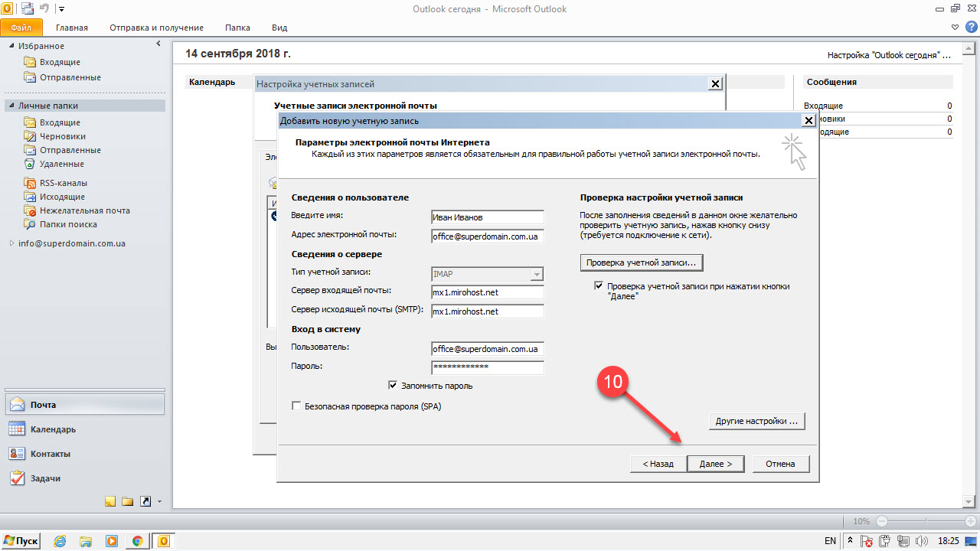Open Chrome from the taskbar

tap(138, 541)
